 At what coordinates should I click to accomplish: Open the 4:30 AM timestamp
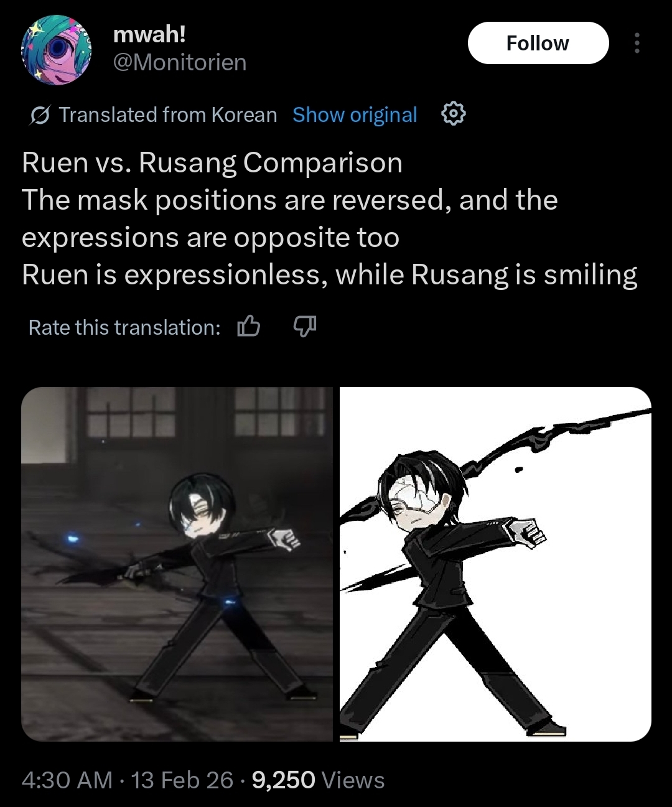point(67,780)
